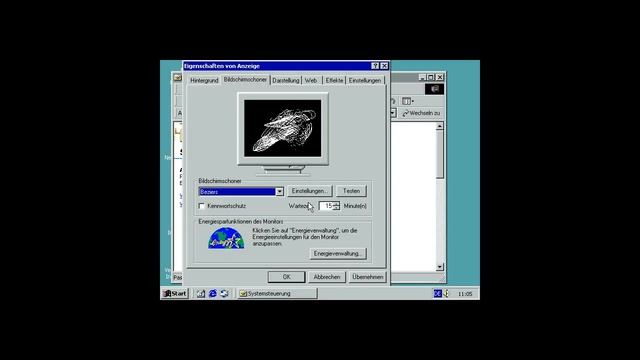Click the tray icon next to DE indicator
The width and height of the screenshot is (640, 360).
point(446,293)
